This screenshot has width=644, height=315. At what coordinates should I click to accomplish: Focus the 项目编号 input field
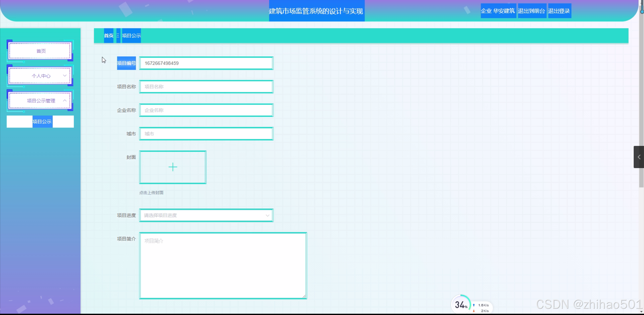(x=206, y=63)
